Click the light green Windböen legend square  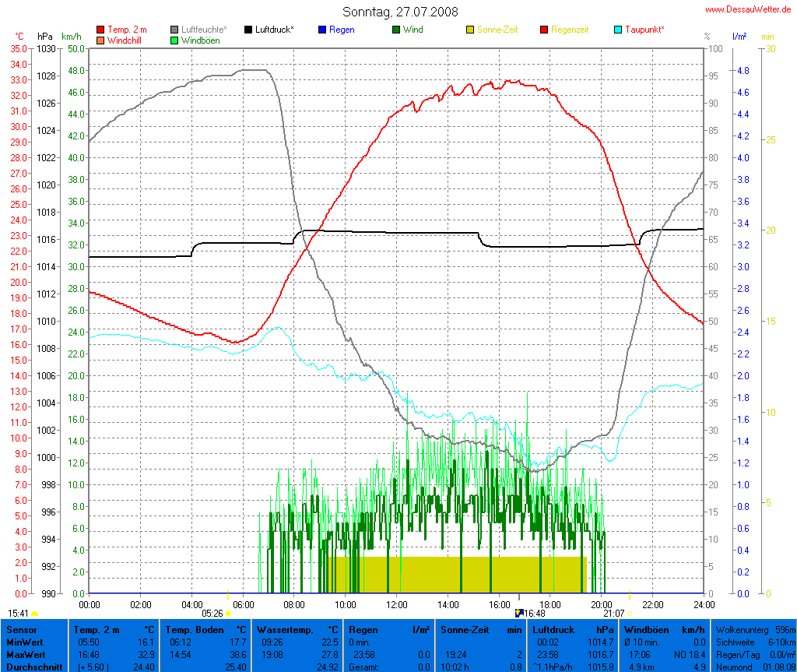pyautogui.click(x=174, y=40)
